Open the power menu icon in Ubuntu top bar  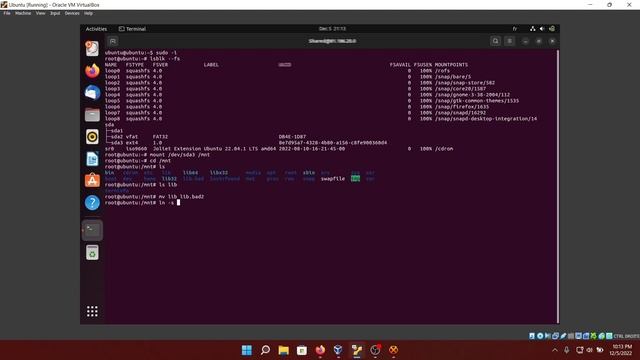552,29
